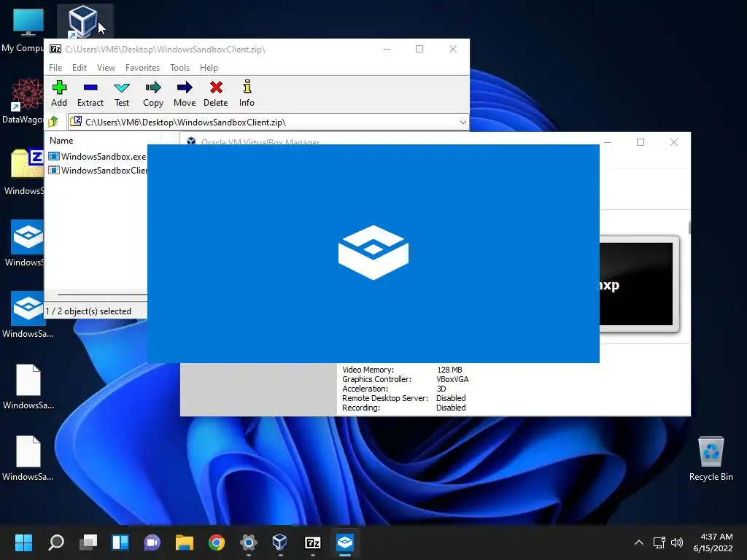Open the File menu in 7-Zip

(x=55, y=68)
